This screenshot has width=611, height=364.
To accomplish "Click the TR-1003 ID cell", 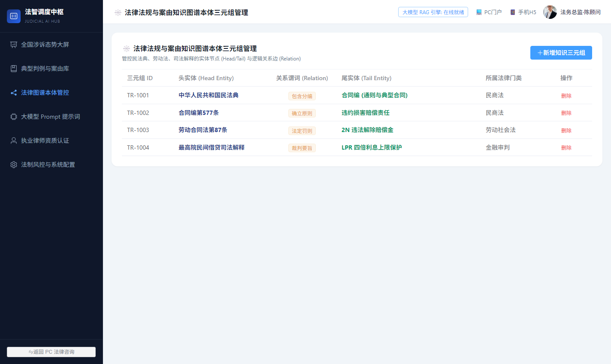I will [x=138, y=130].
